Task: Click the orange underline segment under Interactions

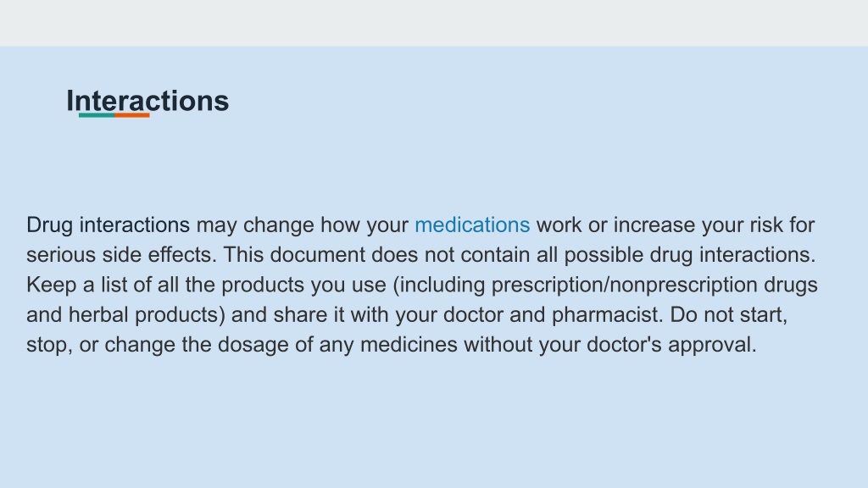Action: click(131, 115)
